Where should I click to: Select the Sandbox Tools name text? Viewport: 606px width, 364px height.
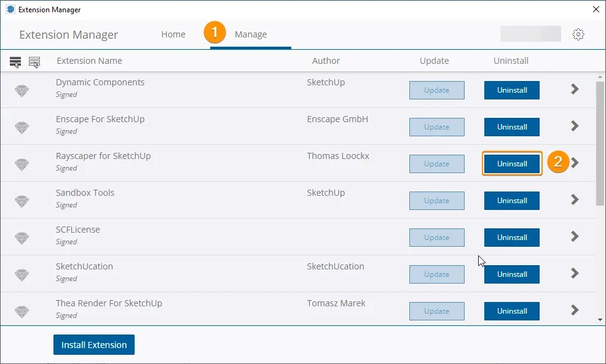(85, 193)
